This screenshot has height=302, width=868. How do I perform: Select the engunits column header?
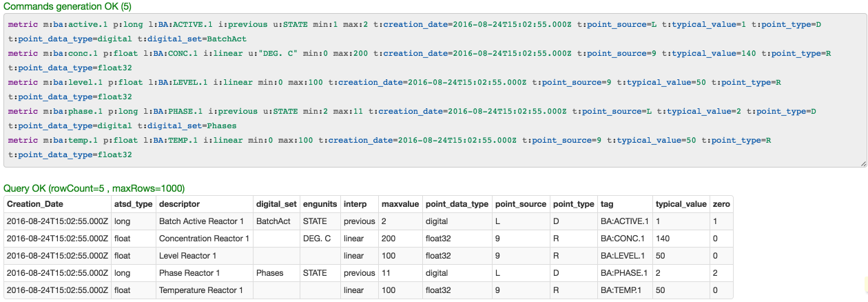tap(320, 204)
